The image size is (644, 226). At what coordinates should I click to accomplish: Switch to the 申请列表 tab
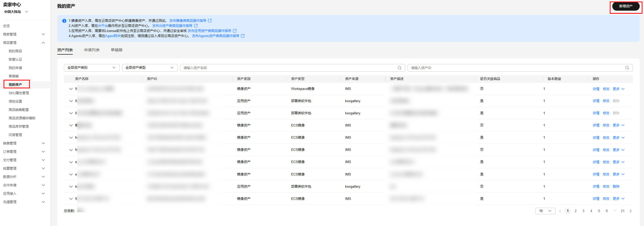92,50
